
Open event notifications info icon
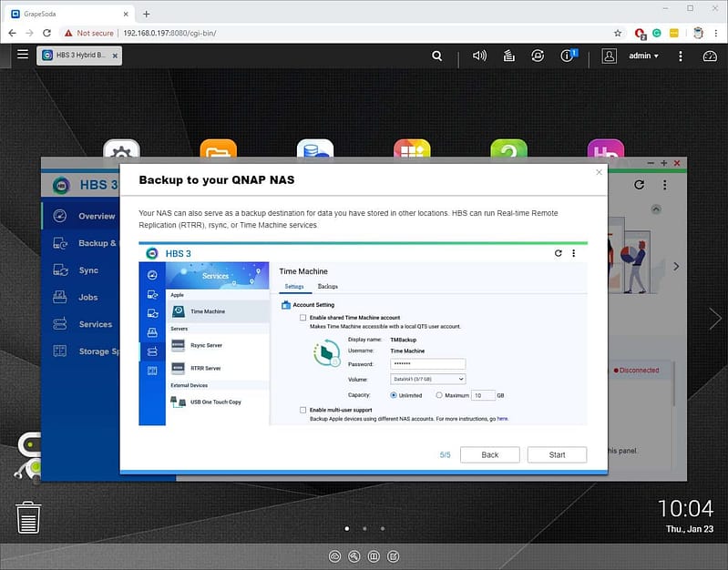568,56
